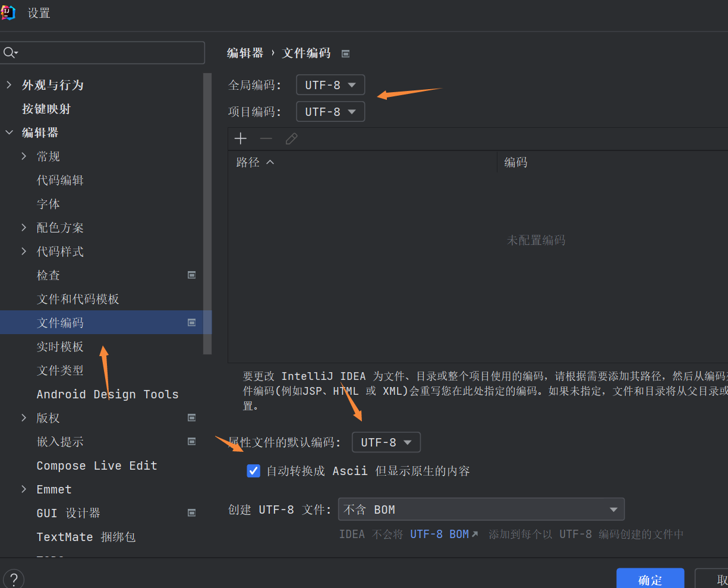Open 创建 UTF-8 文件 BOM dropdown
The height and width of the screenshot is (588, 728).
coord(481,510)
